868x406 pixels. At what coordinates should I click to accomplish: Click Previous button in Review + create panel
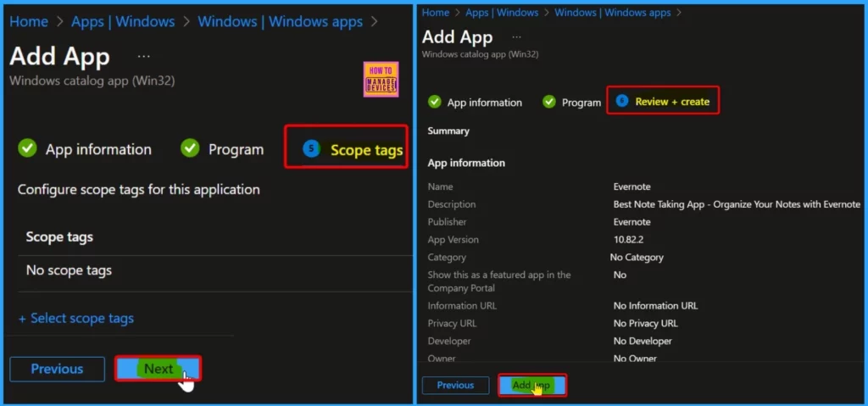pyautogui.click(x=455, y=385)
